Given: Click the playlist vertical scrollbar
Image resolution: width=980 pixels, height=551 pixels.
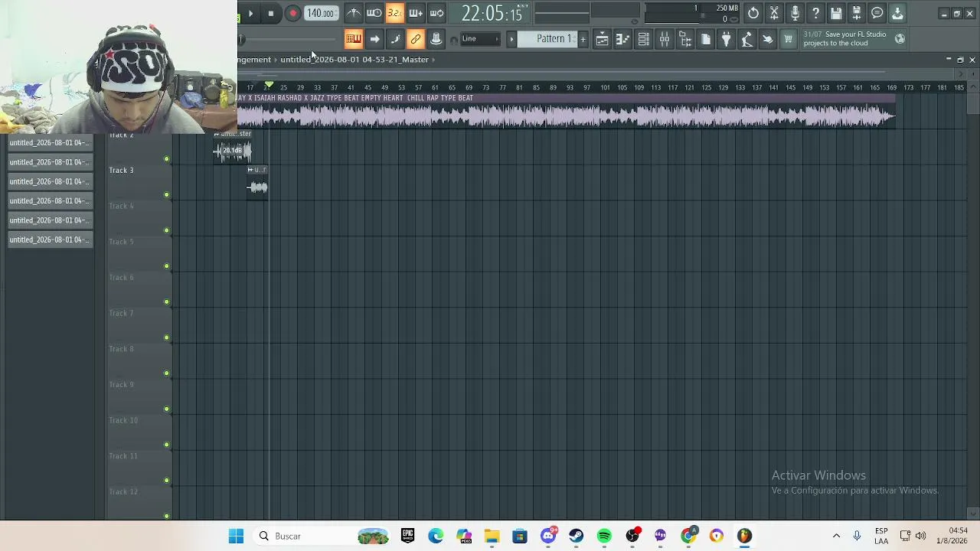Looking at the screenshot, I should click(972, 103).
